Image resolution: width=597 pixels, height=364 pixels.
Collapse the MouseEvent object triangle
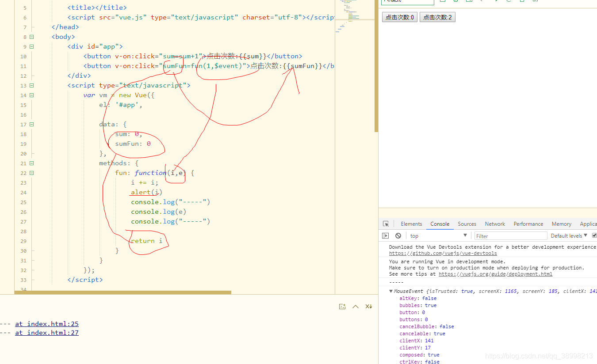click(x=391, y=291)
